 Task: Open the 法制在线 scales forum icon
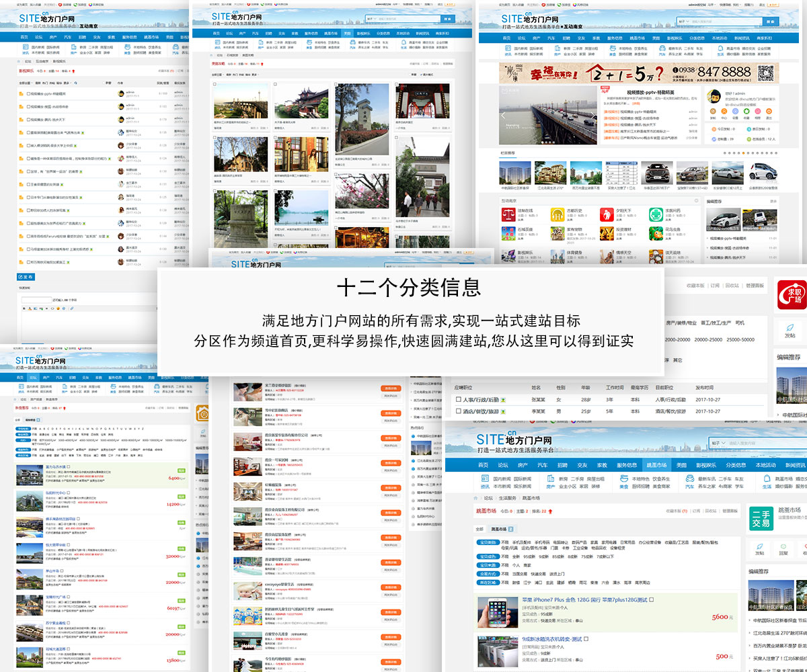point(508,214)
